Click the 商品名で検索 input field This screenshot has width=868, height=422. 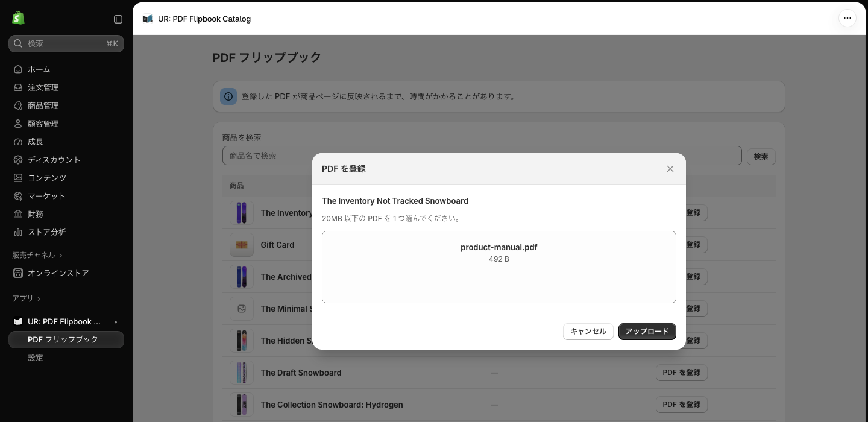pyautogui.click(x=482, y=156)
